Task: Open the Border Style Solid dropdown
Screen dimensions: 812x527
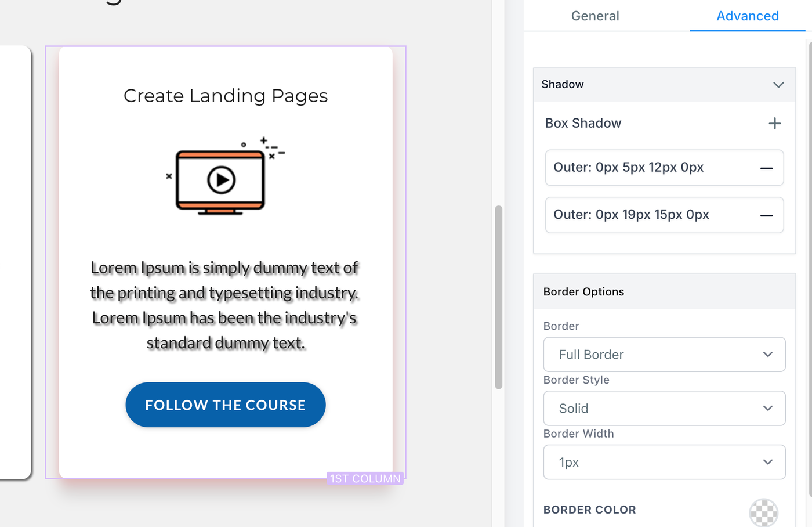Action: (664, 409)
